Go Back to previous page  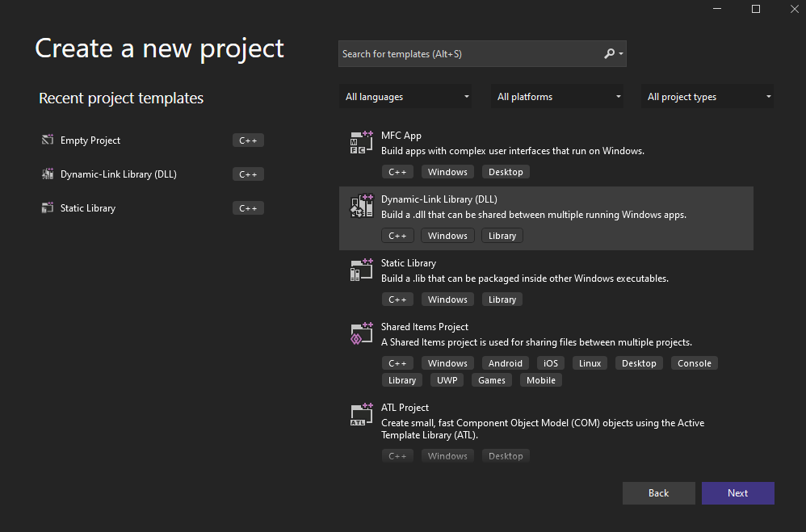(658, 493)
